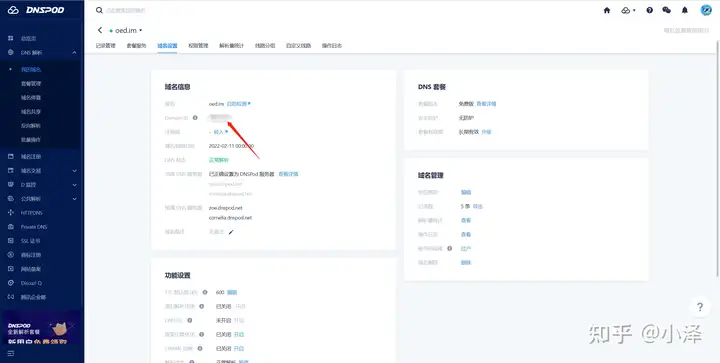Click the info icon beside TTL 默认值

(x=205, y=292)
